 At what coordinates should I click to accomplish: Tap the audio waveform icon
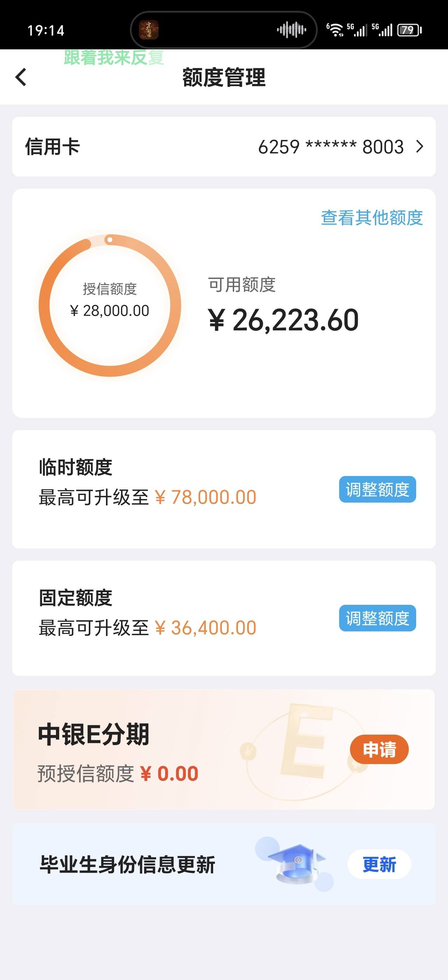pos(291,30)
